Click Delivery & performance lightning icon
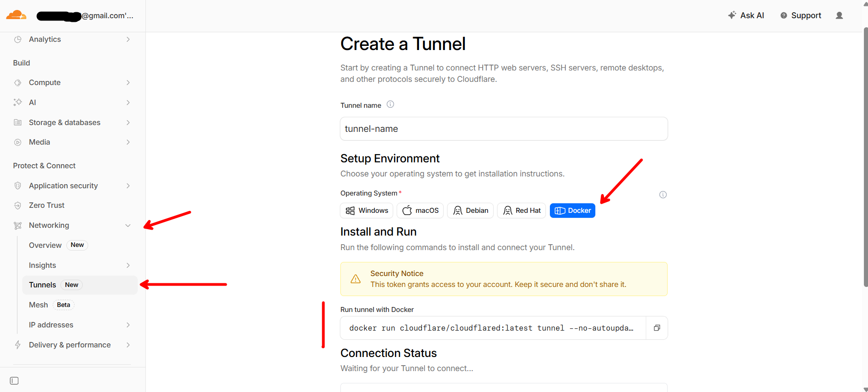 click(18, 345)
